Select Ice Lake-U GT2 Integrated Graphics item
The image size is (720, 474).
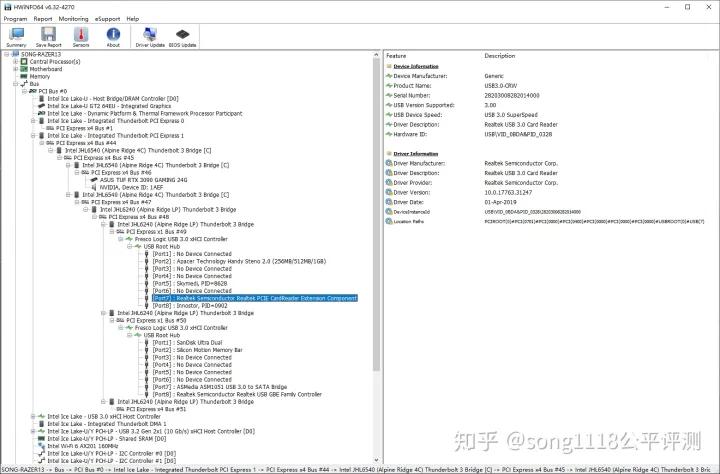click(x=109, y=106)
